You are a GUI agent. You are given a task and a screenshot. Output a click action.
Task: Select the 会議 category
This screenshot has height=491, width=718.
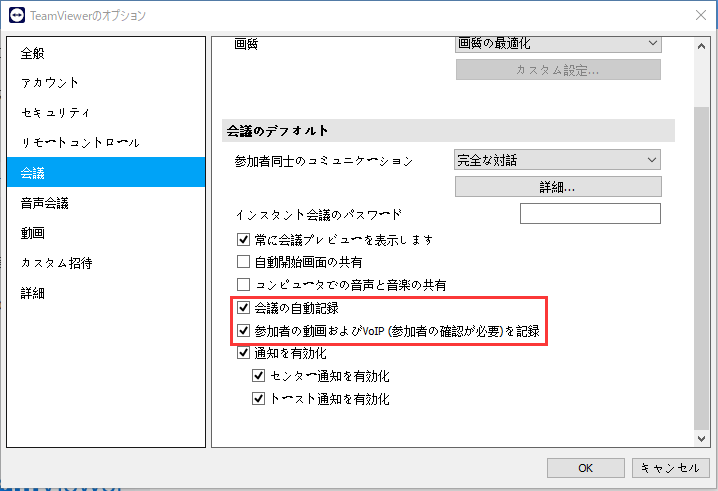[106, 172]
